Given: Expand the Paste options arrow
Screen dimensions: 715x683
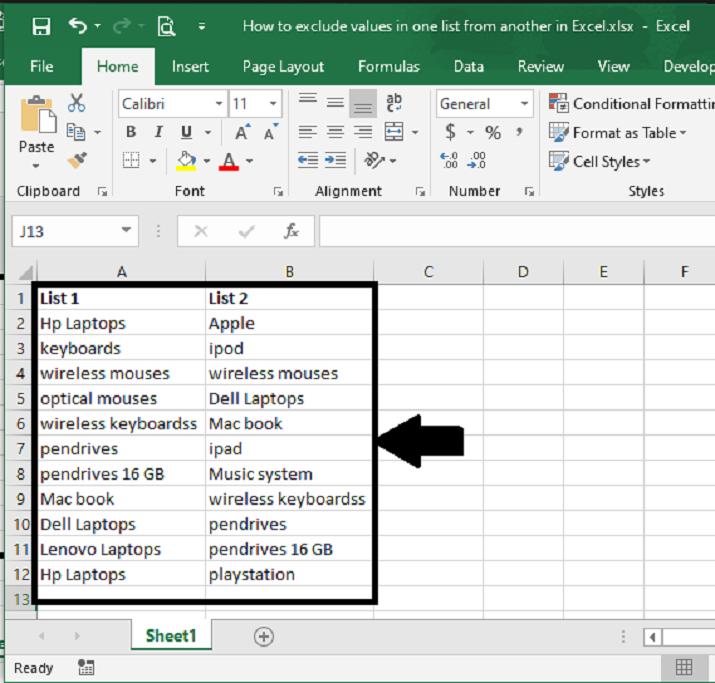Looking at the screenshot, I should click(36, 166).
